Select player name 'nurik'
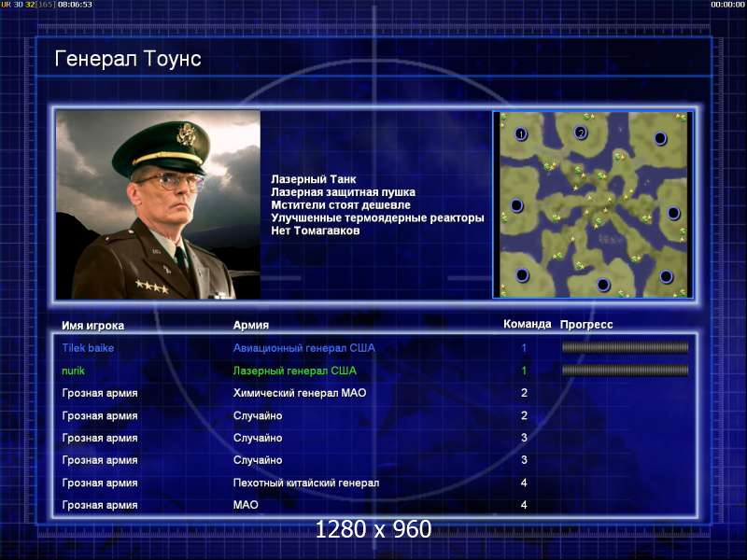Screen dimensions: 747x560 click(74, 371)
